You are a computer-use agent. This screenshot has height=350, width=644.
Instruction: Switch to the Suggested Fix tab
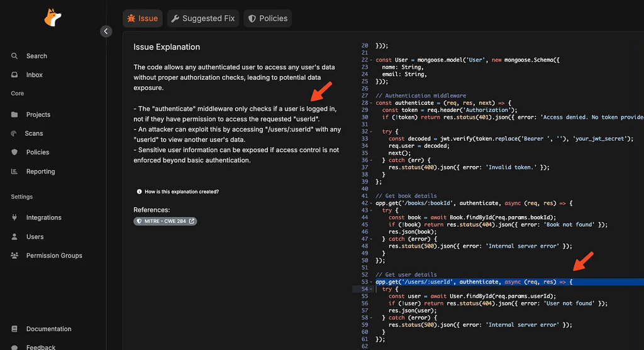click(x=203, y=18)
